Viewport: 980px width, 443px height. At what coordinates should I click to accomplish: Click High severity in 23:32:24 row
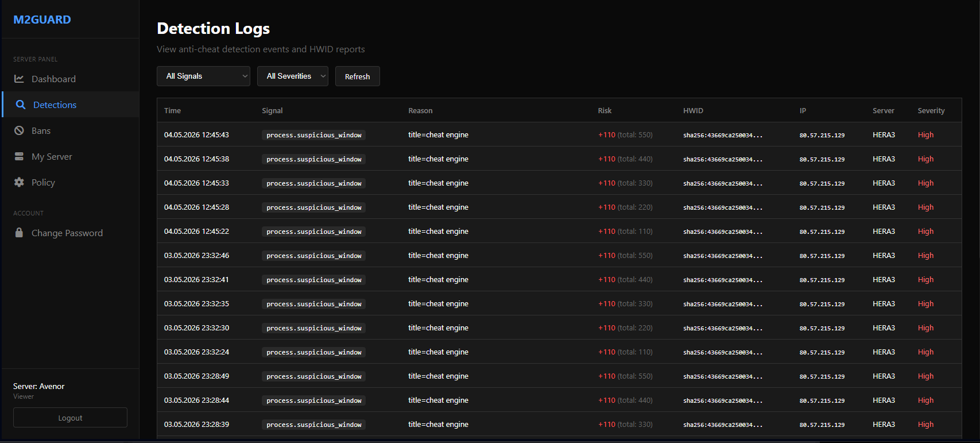point(925,352)
